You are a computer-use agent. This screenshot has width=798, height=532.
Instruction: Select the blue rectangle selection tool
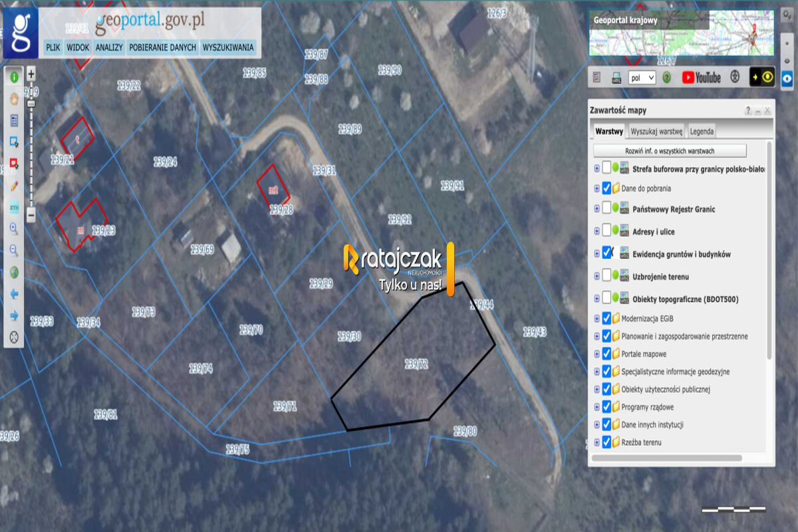point(14,142)
